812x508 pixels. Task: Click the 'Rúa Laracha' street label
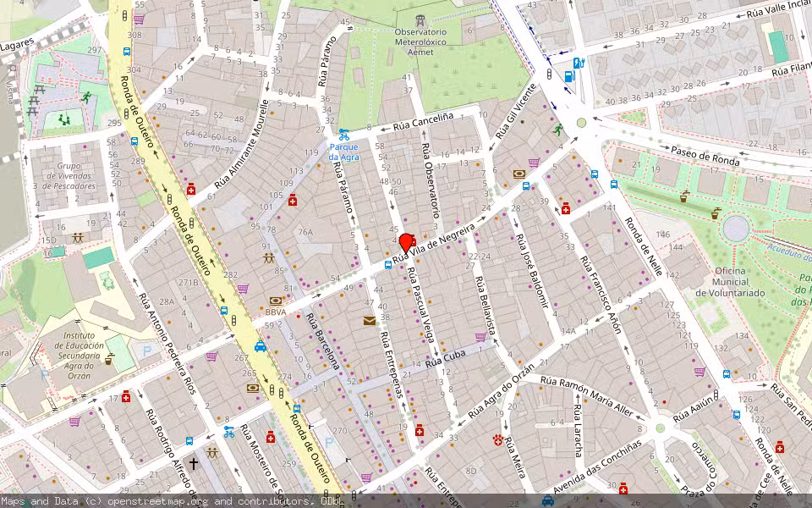(x=579, y=430)
